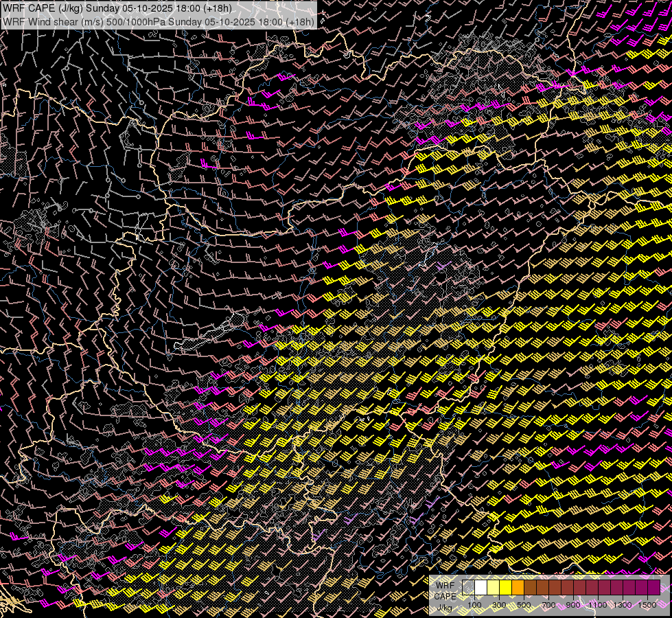Pick the last purple swatch past 1500

[x=653, y=588]
